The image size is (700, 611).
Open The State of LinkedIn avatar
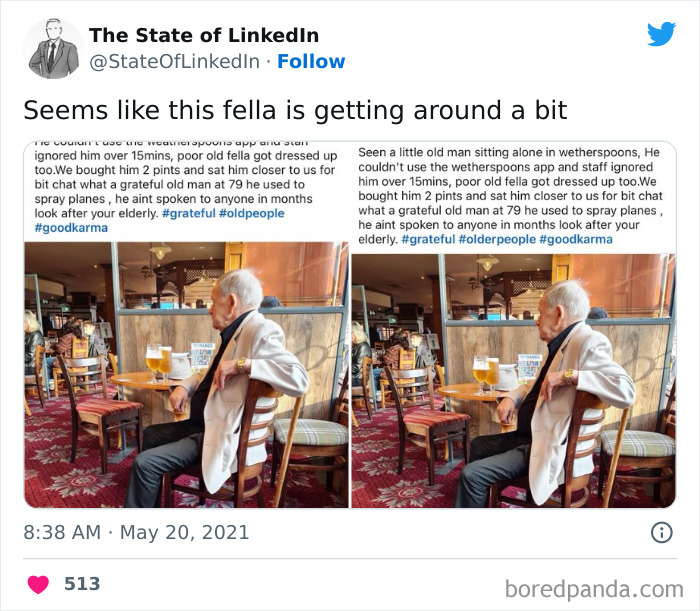pyautogui.click(x=53, y=48)
